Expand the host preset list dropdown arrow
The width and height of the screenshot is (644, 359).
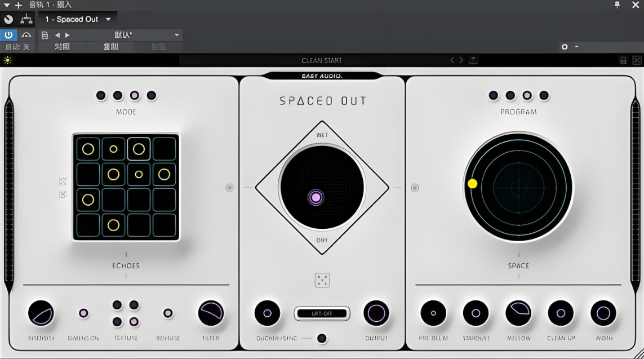point(177,36)
